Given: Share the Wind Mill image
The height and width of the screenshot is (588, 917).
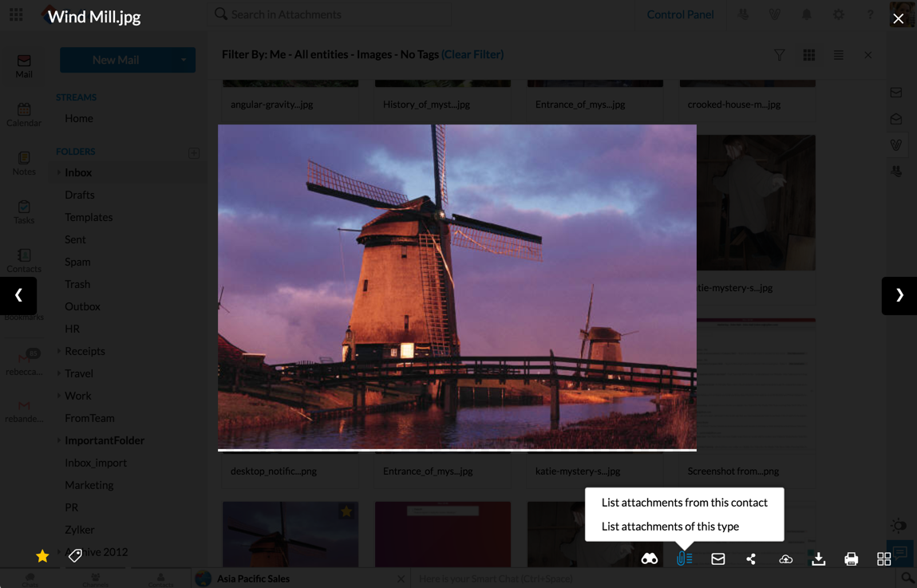Looking at the screenshot, I should [750, 558].
